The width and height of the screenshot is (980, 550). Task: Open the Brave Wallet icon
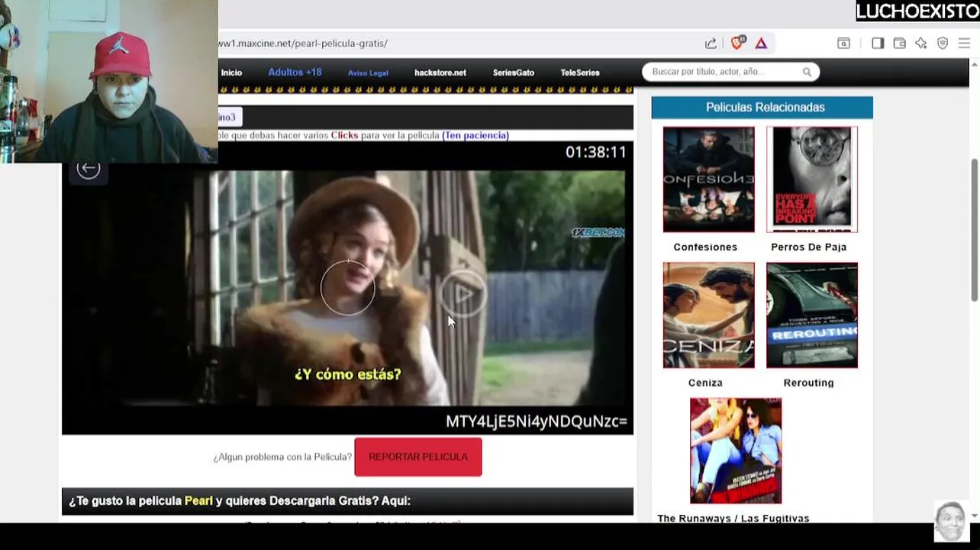point(899,44)
